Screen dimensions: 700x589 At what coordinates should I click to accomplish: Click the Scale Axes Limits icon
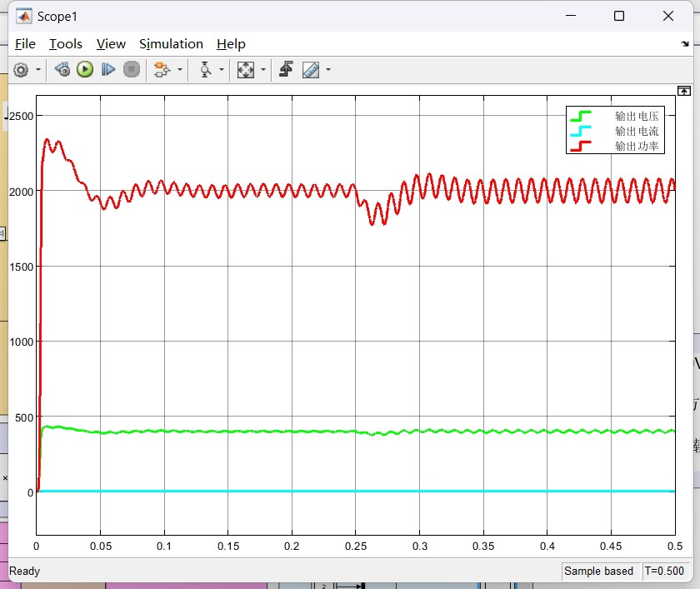[246, 70]
